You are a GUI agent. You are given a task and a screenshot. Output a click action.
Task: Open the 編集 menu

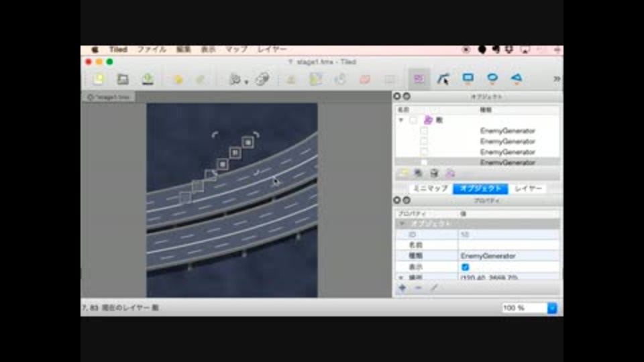[184, 50]
